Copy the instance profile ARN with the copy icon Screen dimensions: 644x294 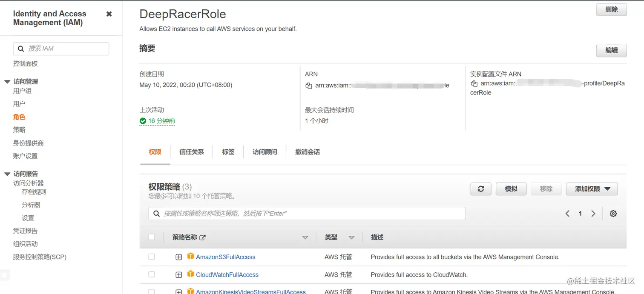pos(474,83)
